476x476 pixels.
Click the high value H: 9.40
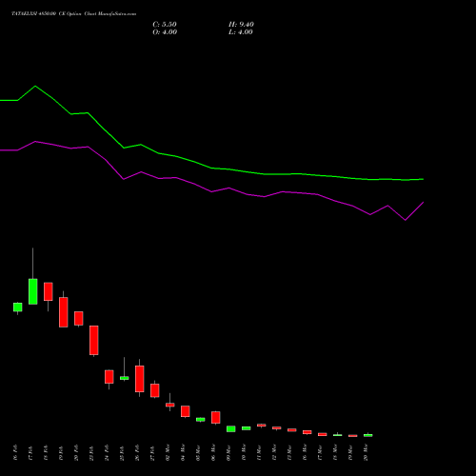241,25
